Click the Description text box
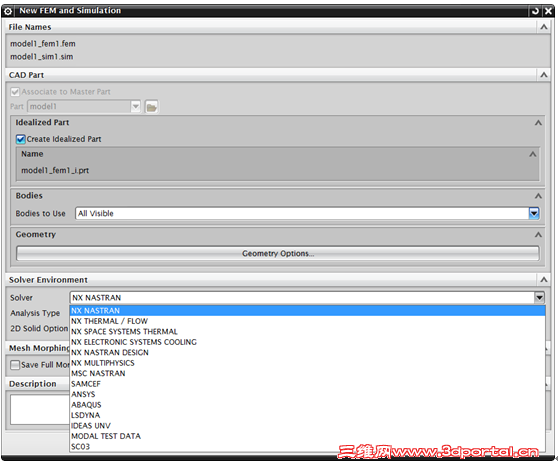 [40, 409]
